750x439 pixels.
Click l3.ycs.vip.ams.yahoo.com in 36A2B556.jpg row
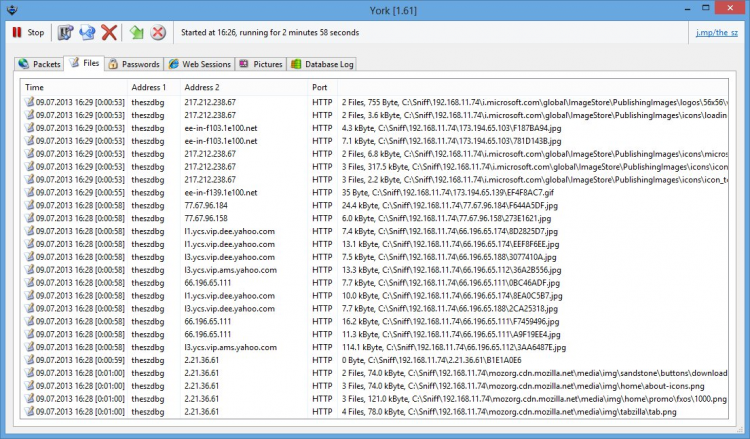point(231,270)
